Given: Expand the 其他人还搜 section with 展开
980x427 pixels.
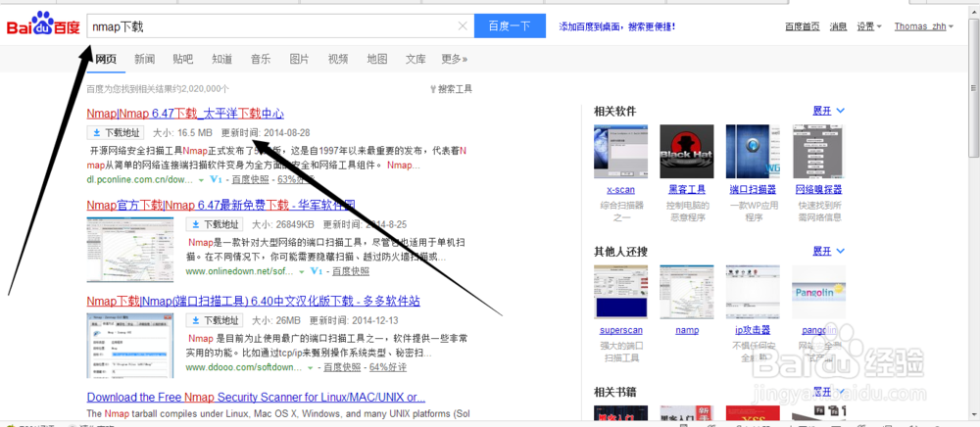Looking at the screenshot, I should click(828, 251).
